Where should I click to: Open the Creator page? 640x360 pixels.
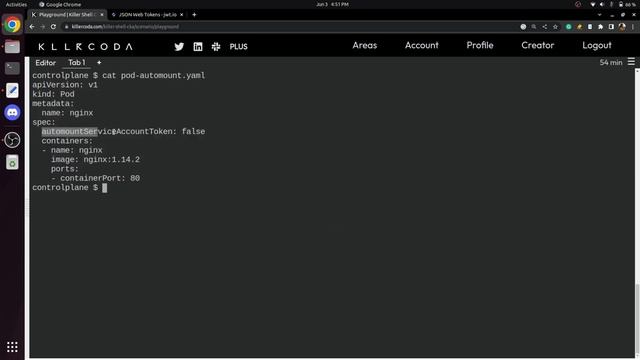(538, 45)
